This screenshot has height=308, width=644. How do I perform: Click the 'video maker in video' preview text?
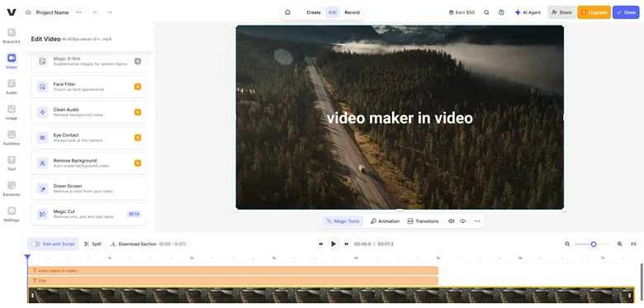click(400, 118)
